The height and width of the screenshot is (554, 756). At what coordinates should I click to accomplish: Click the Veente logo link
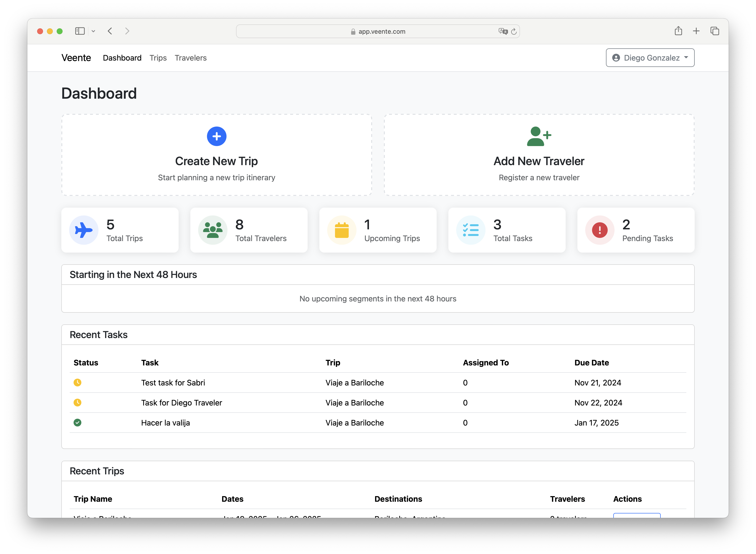point(76,57)
